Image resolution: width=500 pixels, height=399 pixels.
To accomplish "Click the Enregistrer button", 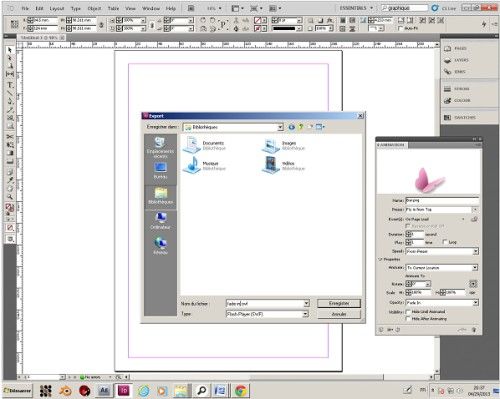I will 339,303.
